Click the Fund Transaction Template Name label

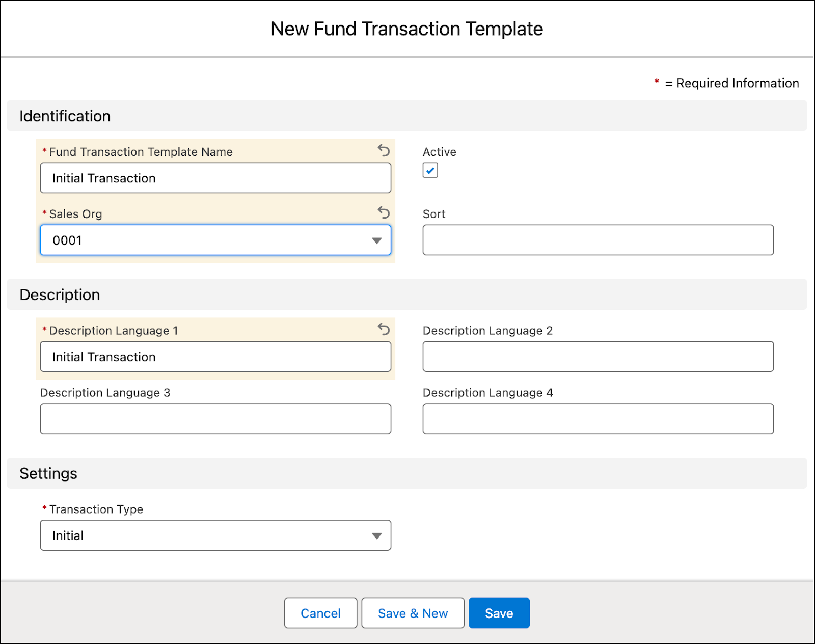pos(141,152)
